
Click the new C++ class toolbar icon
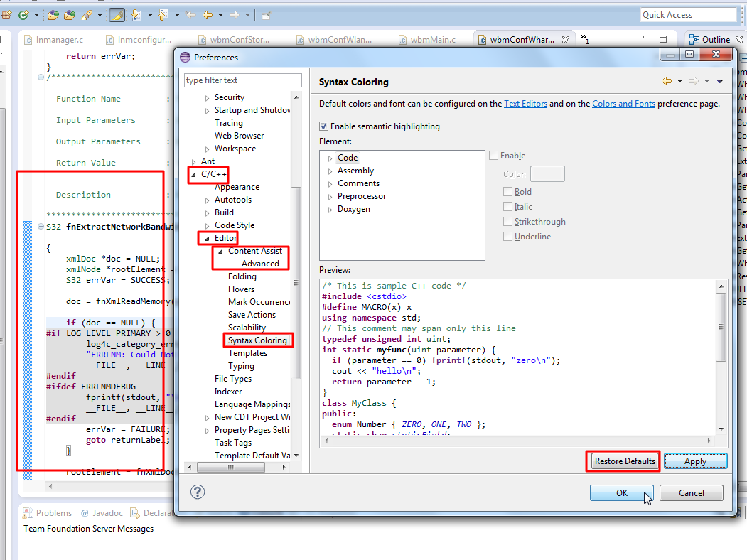click(23, 15)
